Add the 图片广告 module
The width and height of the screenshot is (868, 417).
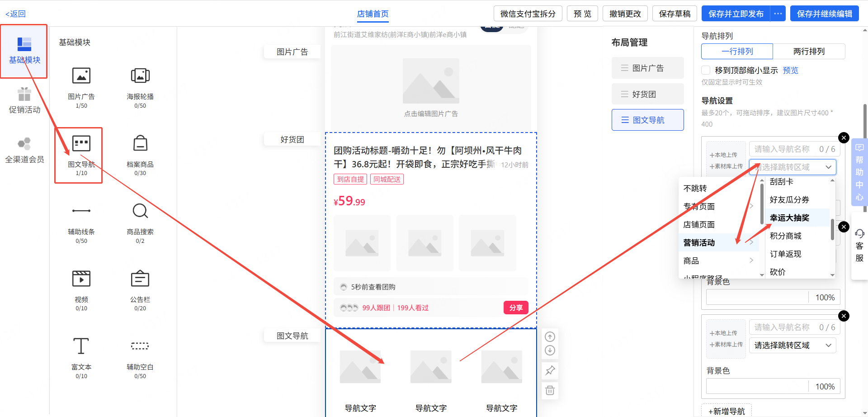tap(81, 88)
